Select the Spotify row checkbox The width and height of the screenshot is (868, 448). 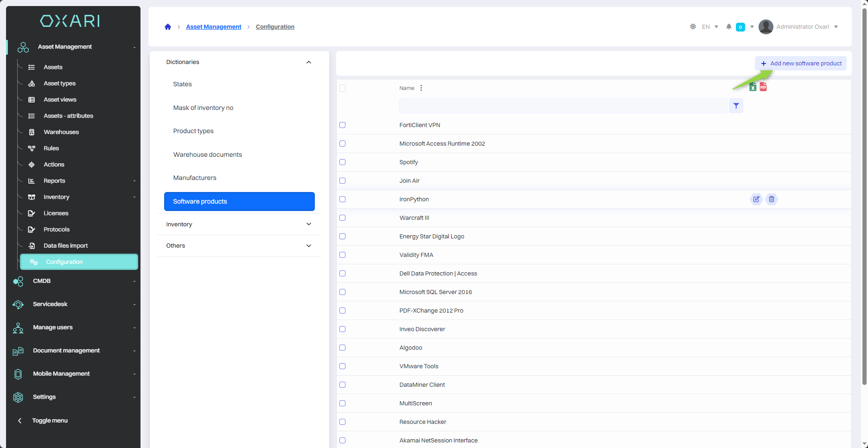343,162
